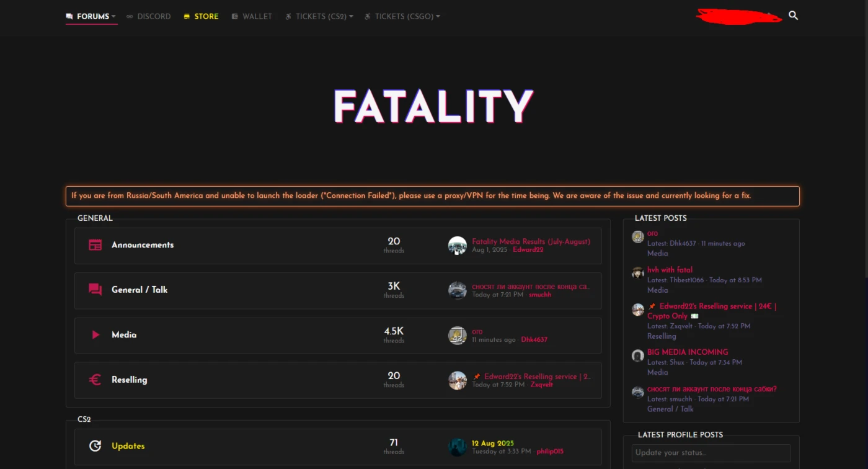Image resolution: width=868 pixels, height=469 pixels.
Task: Open avatar in Updates forum row
Action: point(458,447)
